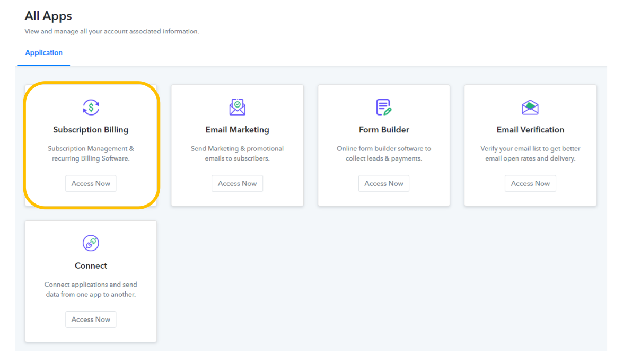
Task: Click the All Apps page heading
Action: tap(48, 16)
